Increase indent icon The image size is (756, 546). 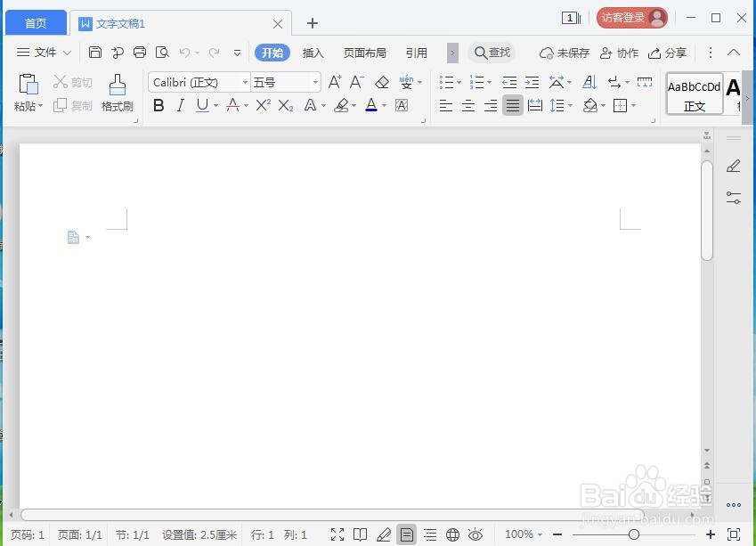coord(532,83)
